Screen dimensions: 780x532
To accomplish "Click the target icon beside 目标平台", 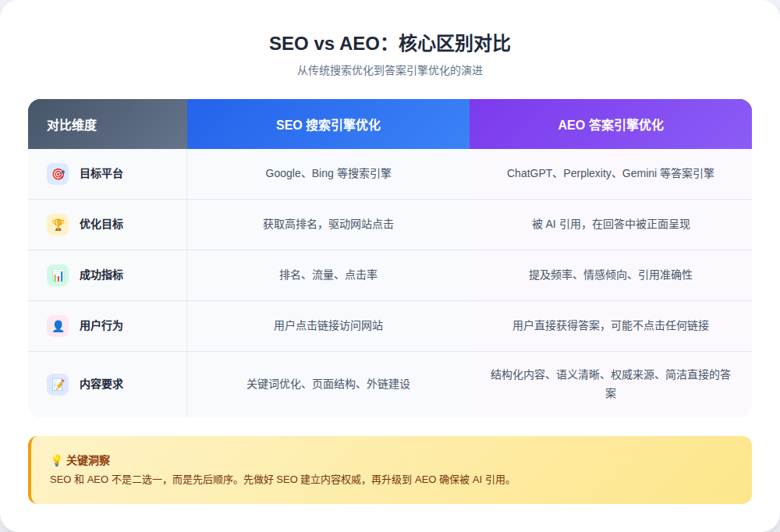I will pyautogui.click(x=58, y=174).
